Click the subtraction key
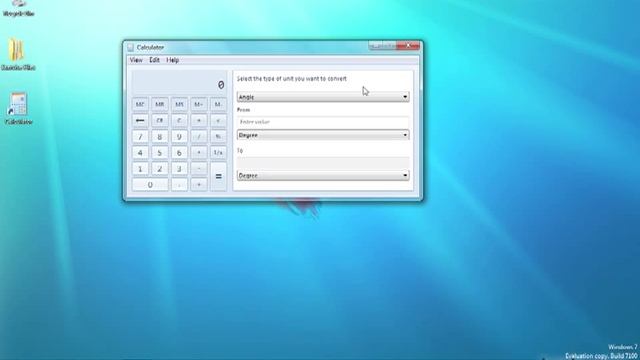Image resolution: width=640 pixels, height=360 pixels. [x=199, y=169]
